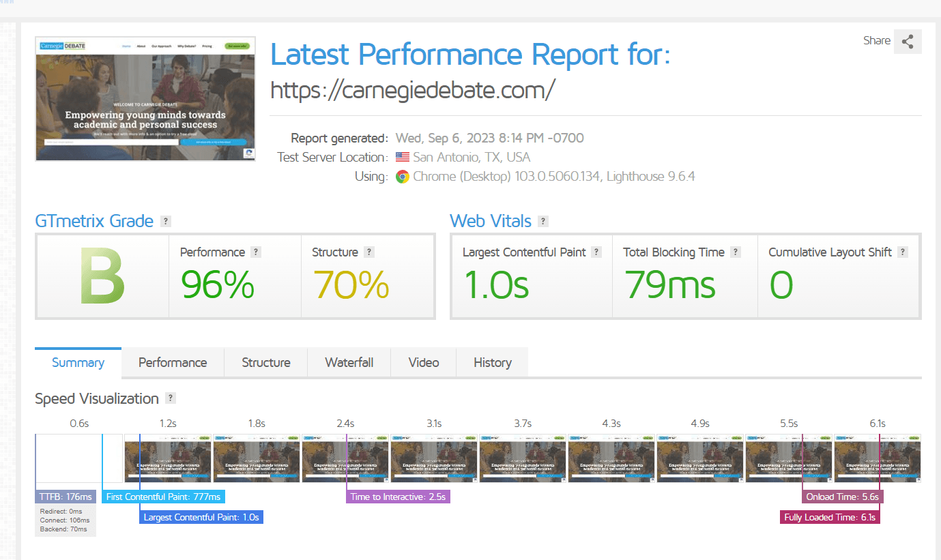Click the US flag icon
The width and height of the screenshot is (941, 560).
(403, 157)
